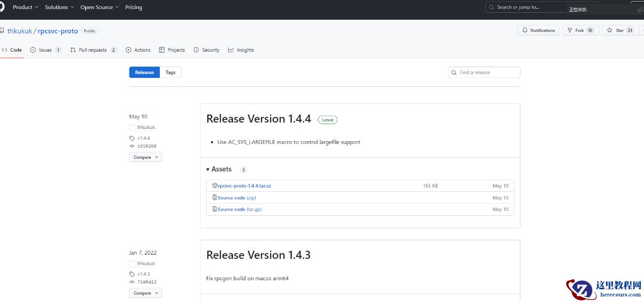Collapse the Assets section

pos(219,169)
